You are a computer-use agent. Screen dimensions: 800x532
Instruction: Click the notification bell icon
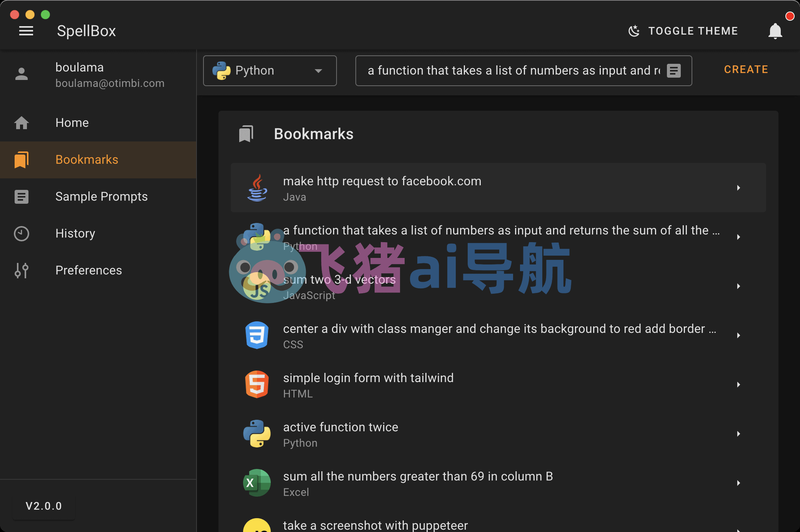click(x=775, y=31)
